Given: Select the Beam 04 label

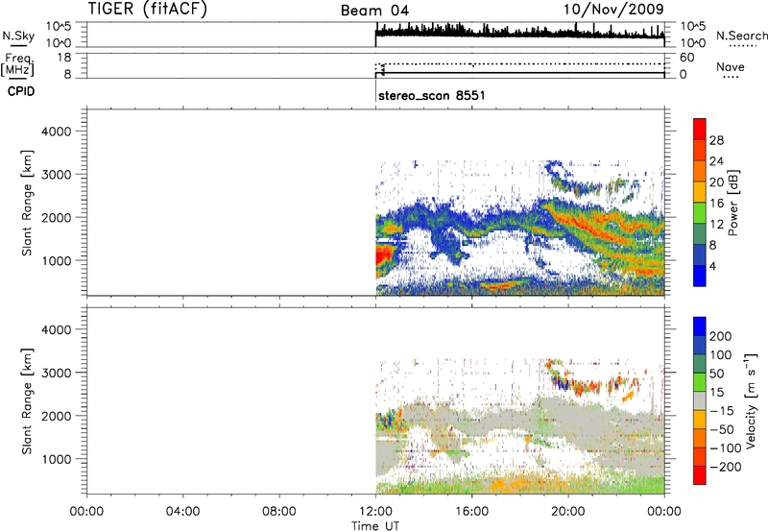Looking at the screenshot, I should coord(374,11).
